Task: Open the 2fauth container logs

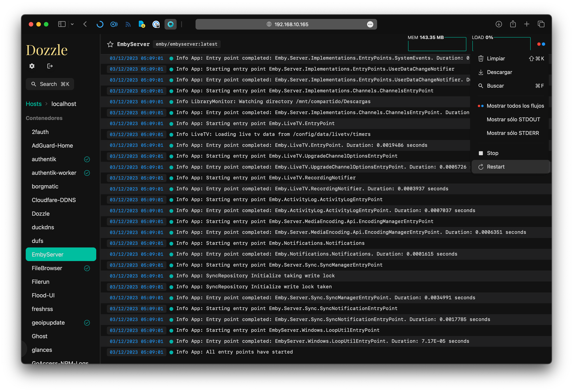Action: (61, 132)
